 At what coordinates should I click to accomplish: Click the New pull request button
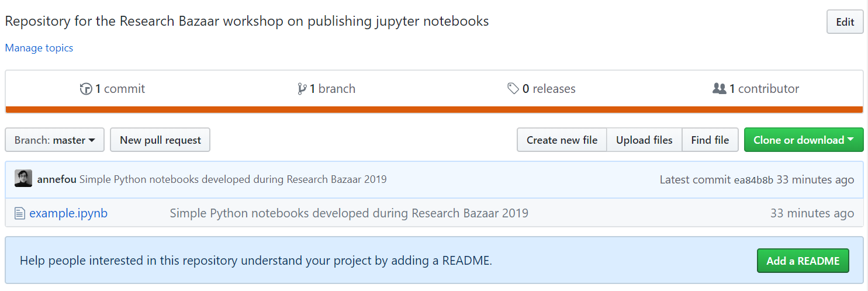point(160,140)
